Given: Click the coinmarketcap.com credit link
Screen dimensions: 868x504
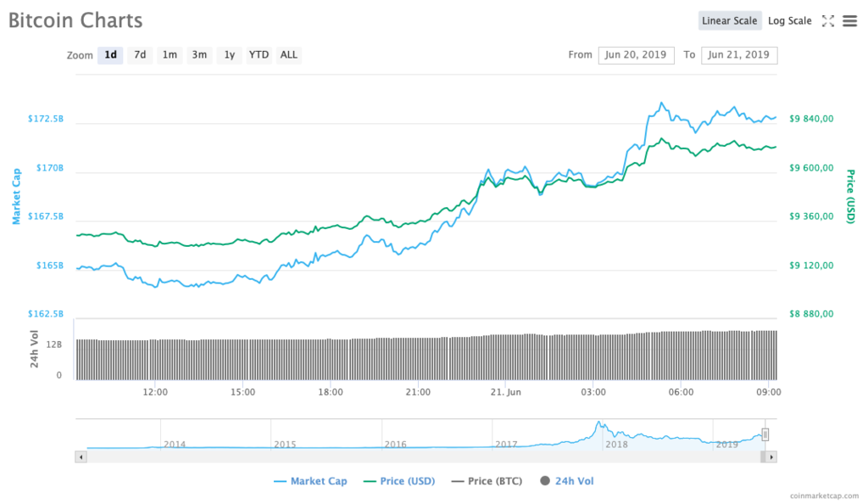Looking at the screenshot, I should (824, 496).
